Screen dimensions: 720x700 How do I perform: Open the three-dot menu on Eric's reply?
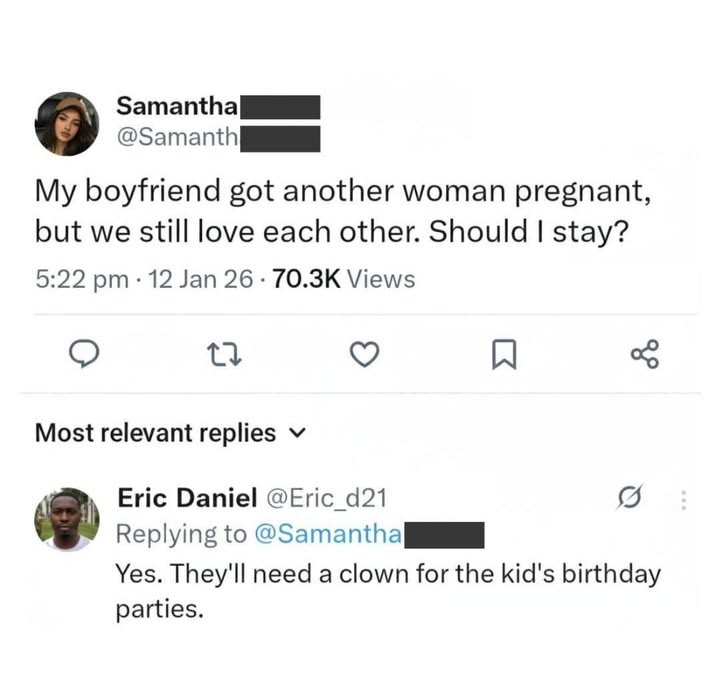(x=683, y=497)
